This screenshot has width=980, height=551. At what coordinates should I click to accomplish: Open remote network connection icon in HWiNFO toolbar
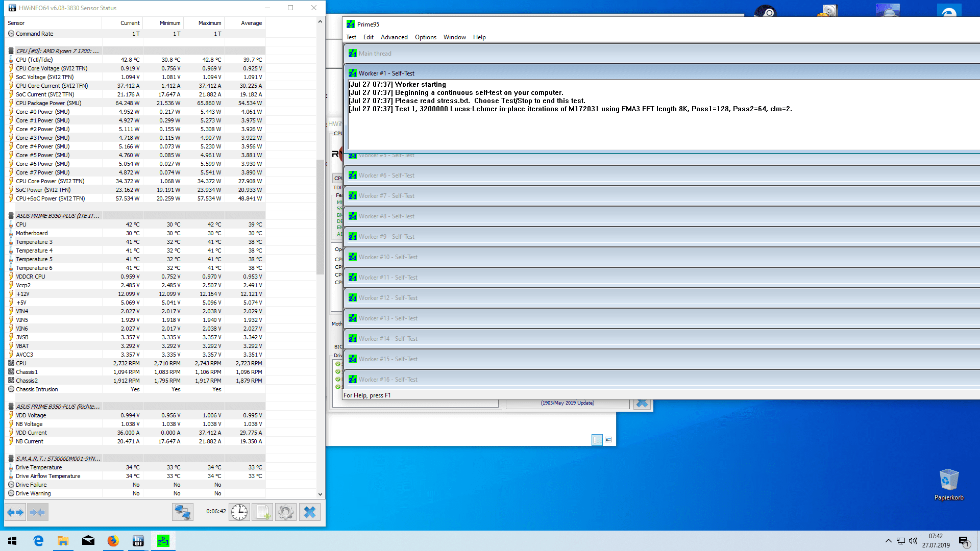[x=182, y=512]
